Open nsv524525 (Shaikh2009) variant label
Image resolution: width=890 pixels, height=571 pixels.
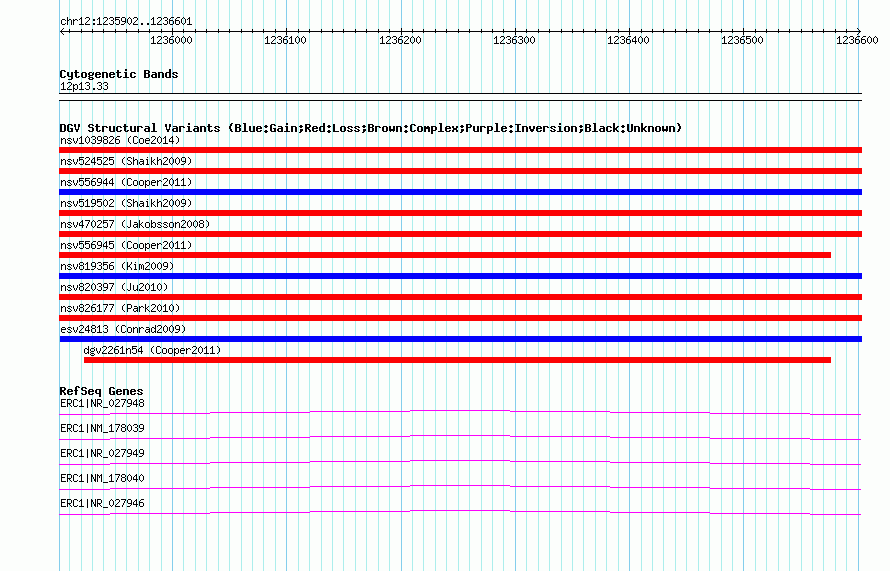click(x=126, y=161)
